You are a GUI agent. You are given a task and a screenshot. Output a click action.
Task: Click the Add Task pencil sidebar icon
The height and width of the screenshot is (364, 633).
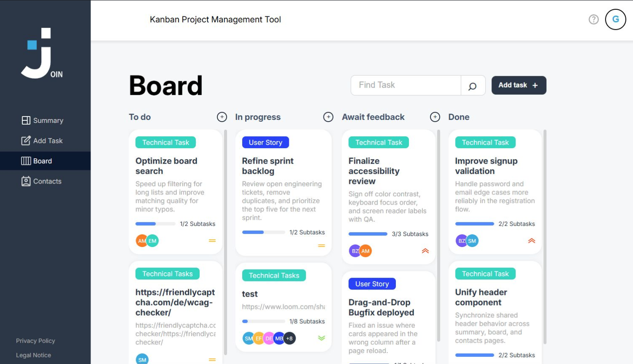26,141
